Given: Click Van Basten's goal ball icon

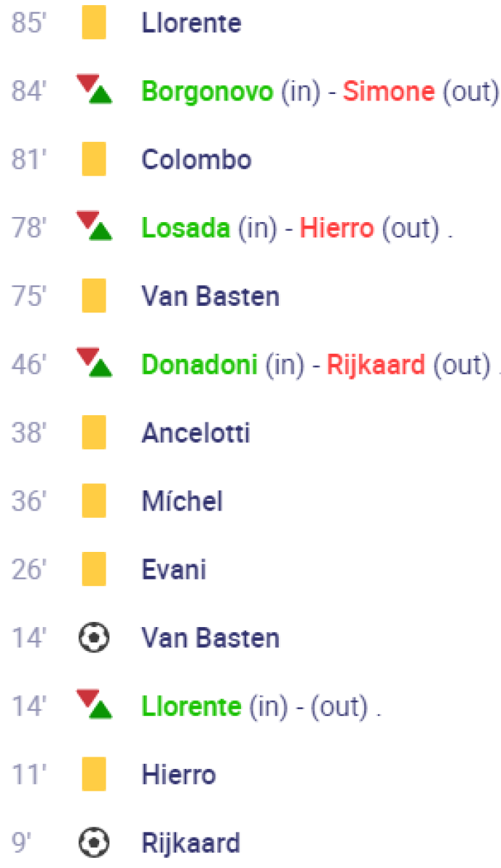Looking at the screenshot, I should 94,637.
